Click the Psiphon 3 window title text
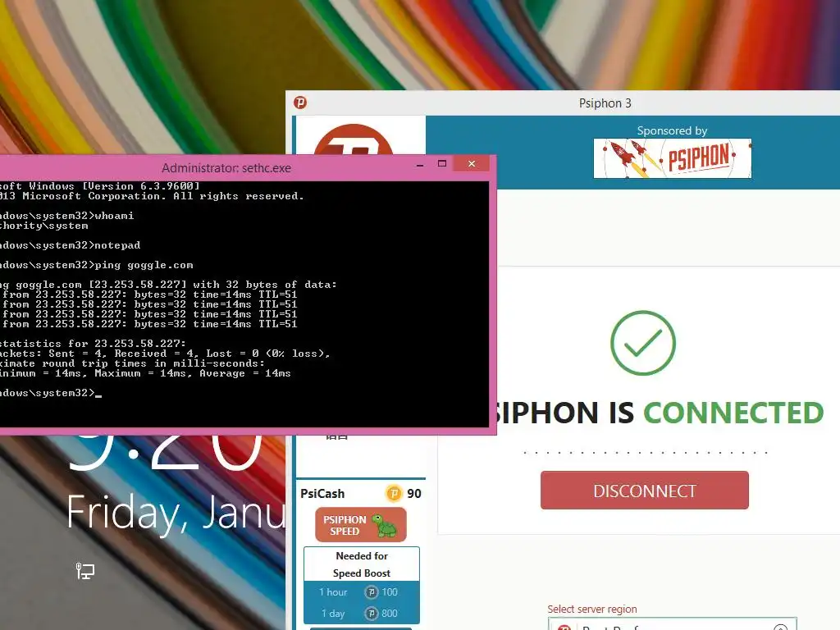Screen dimensions: 840x630 [x=605, y=103]
